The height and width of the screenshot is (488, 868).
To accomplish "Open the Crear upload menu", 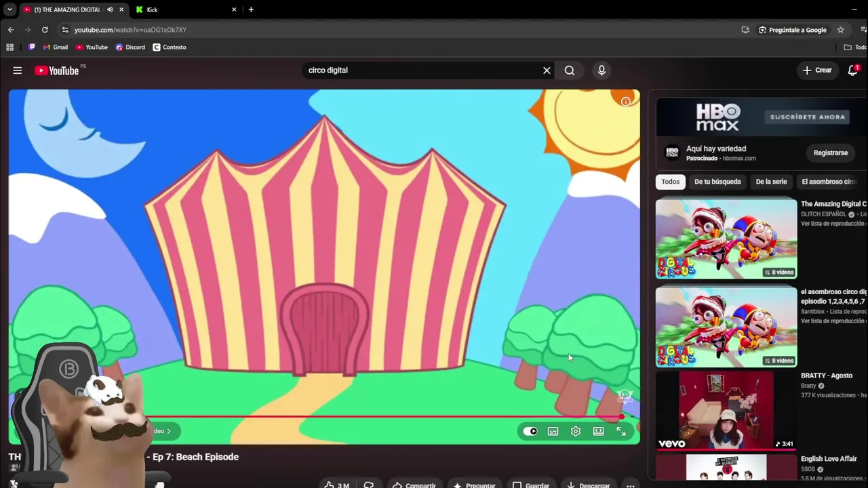I will coord(817,70).
